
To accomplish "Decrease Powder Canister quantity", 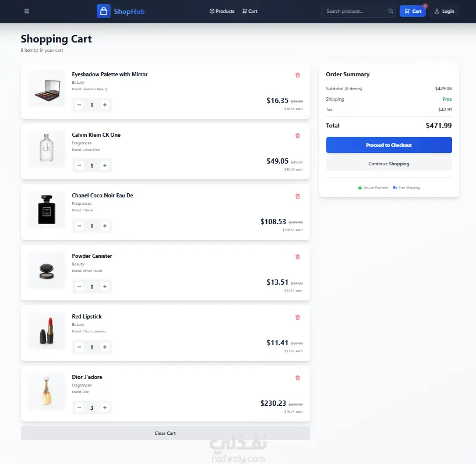I will 79,286.
